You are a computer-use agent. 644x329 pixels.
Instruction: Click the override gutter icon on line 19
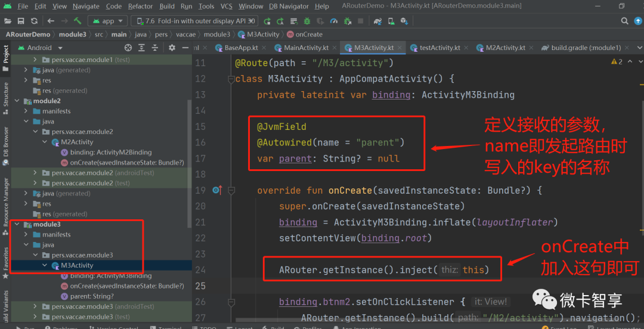click(x=217, y=190)
